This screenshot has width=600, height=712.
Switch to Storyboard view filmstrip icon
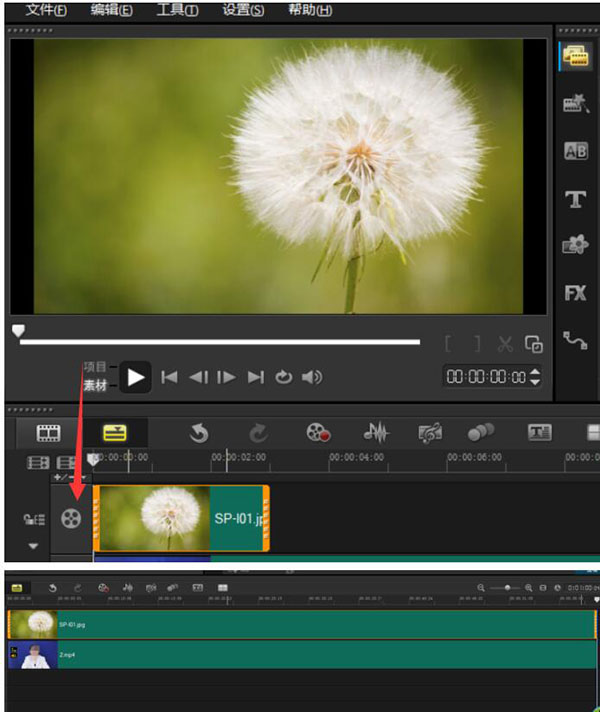coord(49,432)
